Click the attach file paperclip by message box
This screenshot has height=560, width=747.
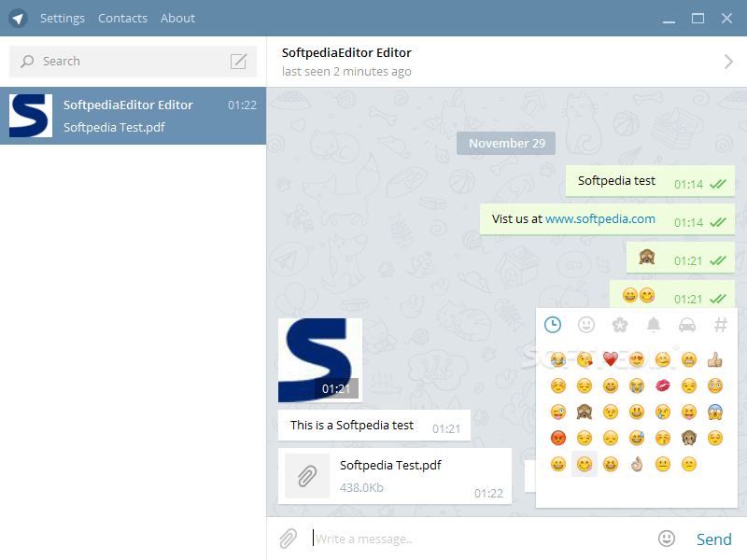pos(289,539)
